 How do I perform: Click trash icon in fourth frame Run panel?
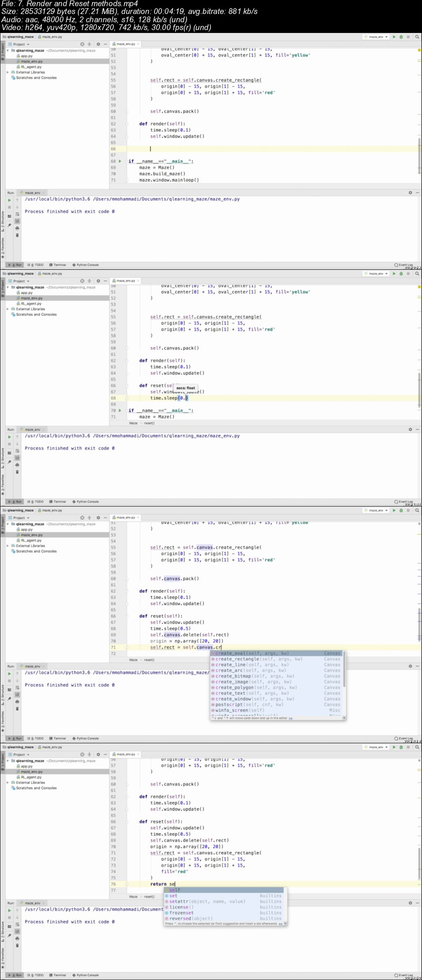17,945
